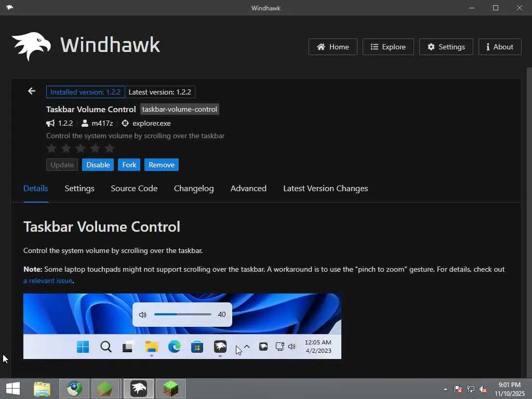Remove the Taskbar Volume Control mod
Viewport: 532px width, 399px height.
162,165
